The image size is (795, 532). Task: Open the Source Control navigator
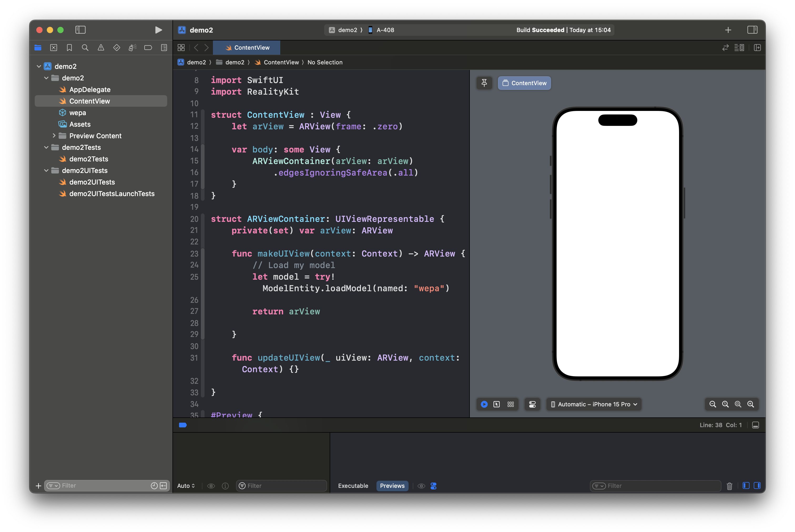click(x=54, y=48)
